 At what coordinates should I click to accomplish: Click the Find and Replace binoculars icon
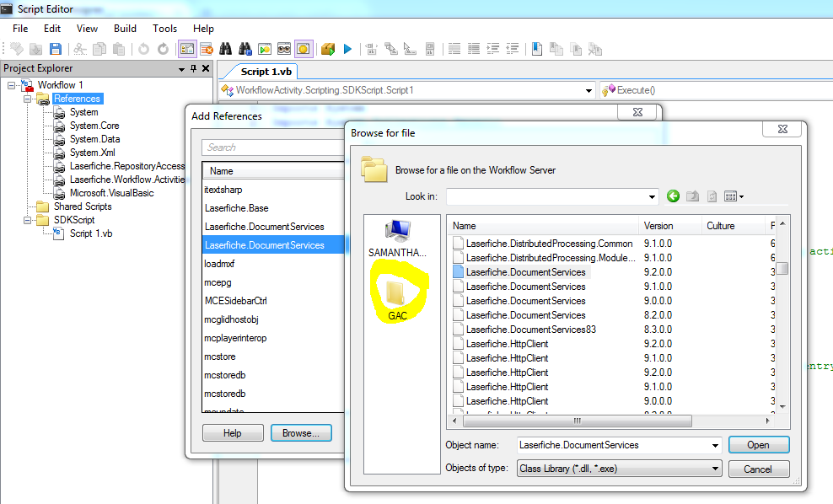[245, 49]
